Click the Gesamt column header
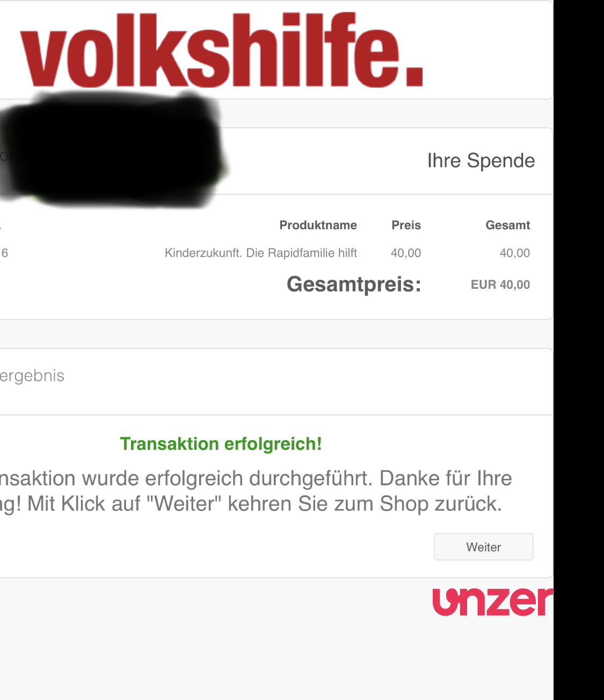The image size is (604, 700). (507, 225)
